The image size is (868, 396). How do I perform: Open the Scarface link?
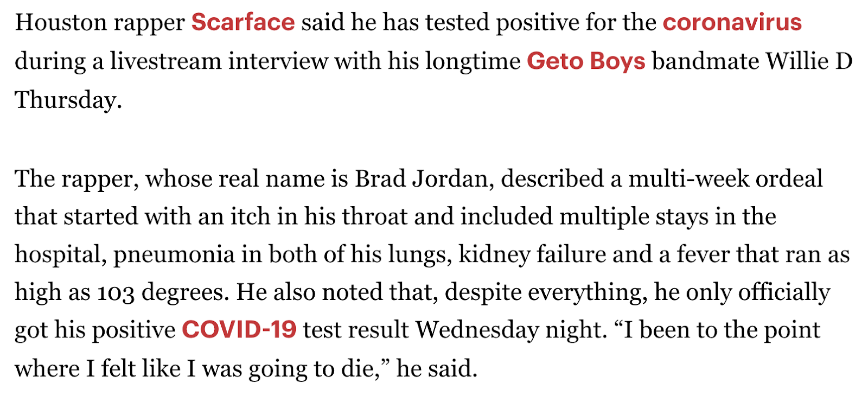(x=243, y=23)
